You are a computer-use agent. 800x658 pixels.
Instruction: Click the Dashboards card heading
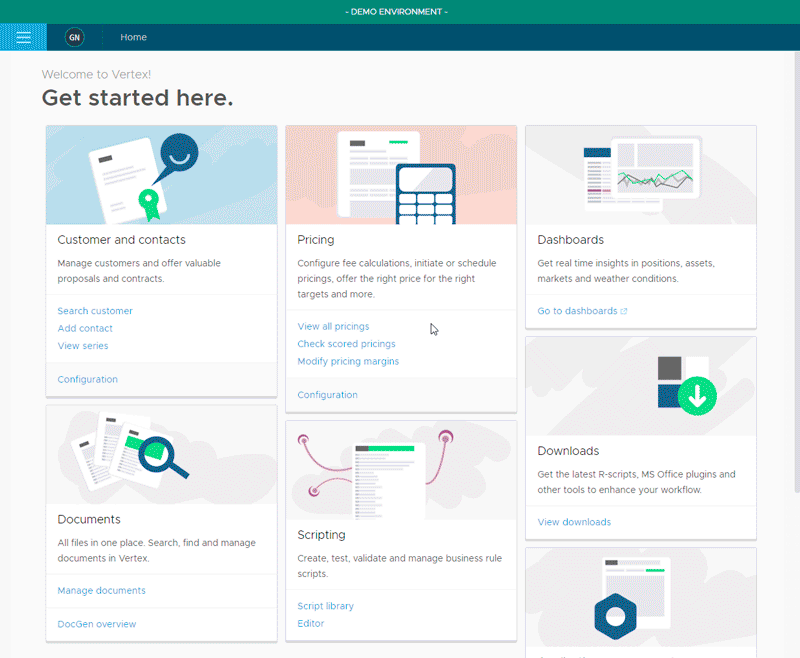tap(570, 240)
